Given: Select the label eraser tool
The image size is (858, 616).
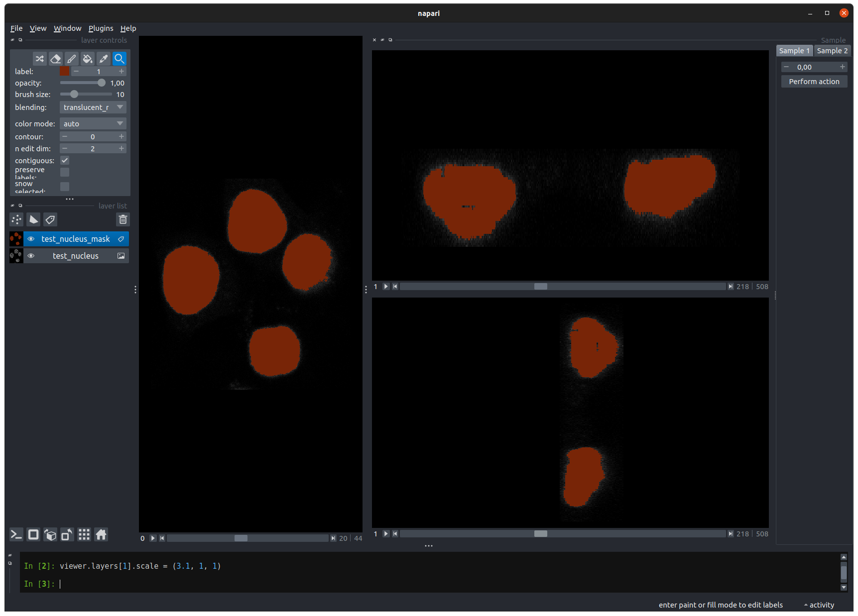Looking at the screenshot, I should (56, 59).
